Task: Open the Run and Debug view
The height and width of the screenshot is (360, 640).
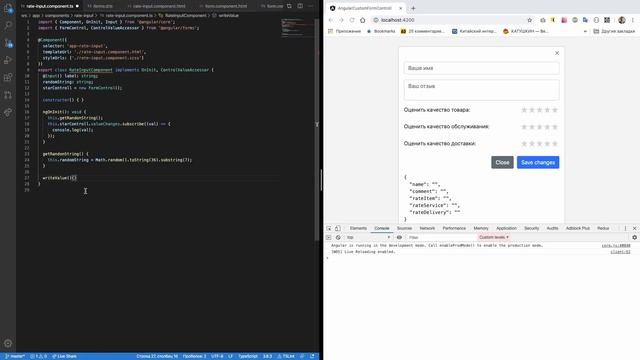Action: coord(8,60)
